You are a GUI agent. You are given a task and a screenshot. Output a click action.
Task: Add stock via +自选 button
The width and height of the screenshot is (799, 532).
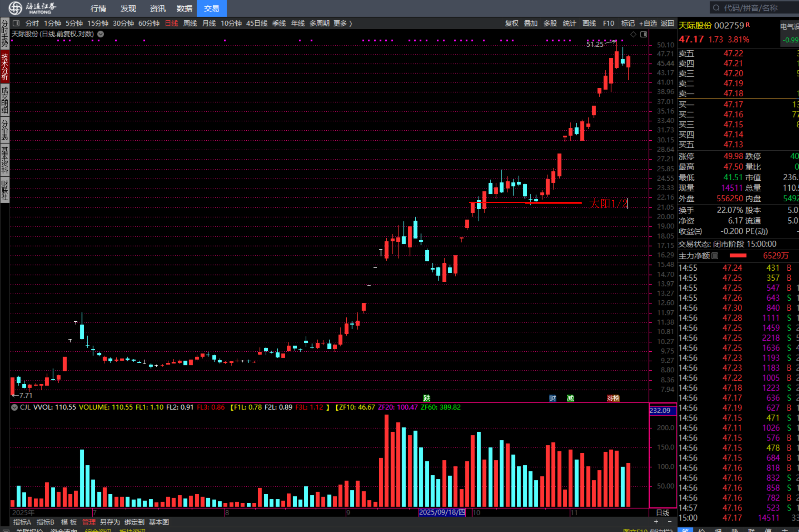click(x=648, y=23)
